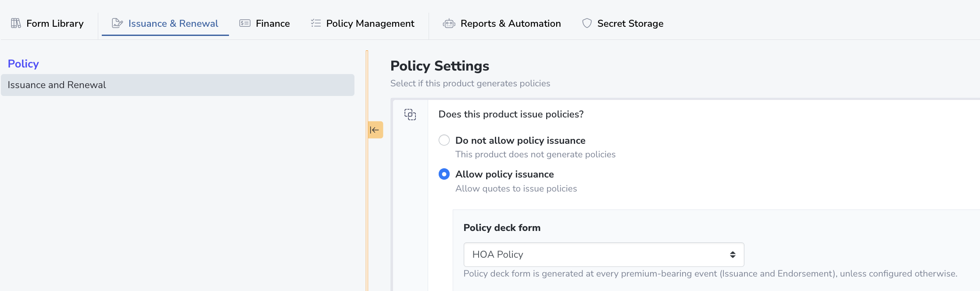This screenshot has width=980, height=291.
Task: Select Issuance and Renewal in sidebar
Action: [x=178, y=85]
